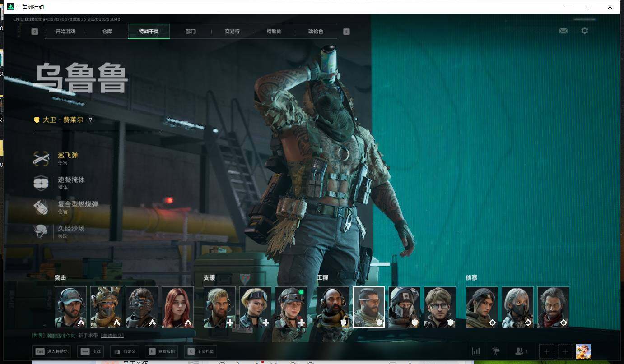Select the red-haired 突击 operator
This screenshot has width=624, height=364.
[x=177, y=307]
